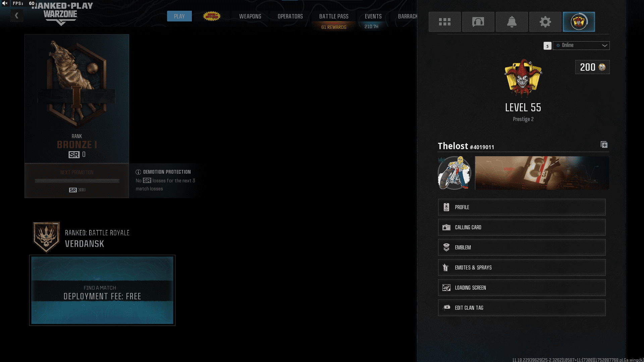Copy player ID using the duplicate icon

604,144
